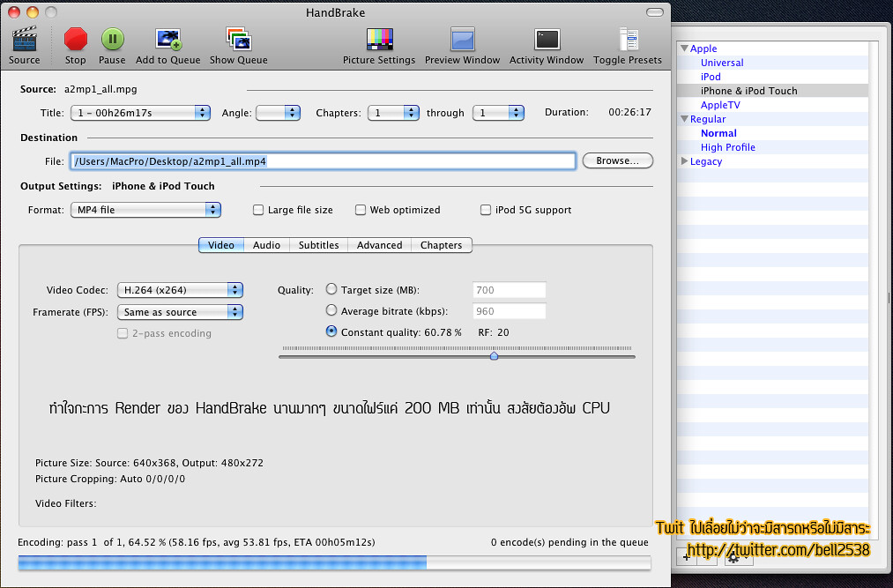This screenshot has width=893, height=588.
Task: Collapse the Apple presets group
Action: coord(685,49)
